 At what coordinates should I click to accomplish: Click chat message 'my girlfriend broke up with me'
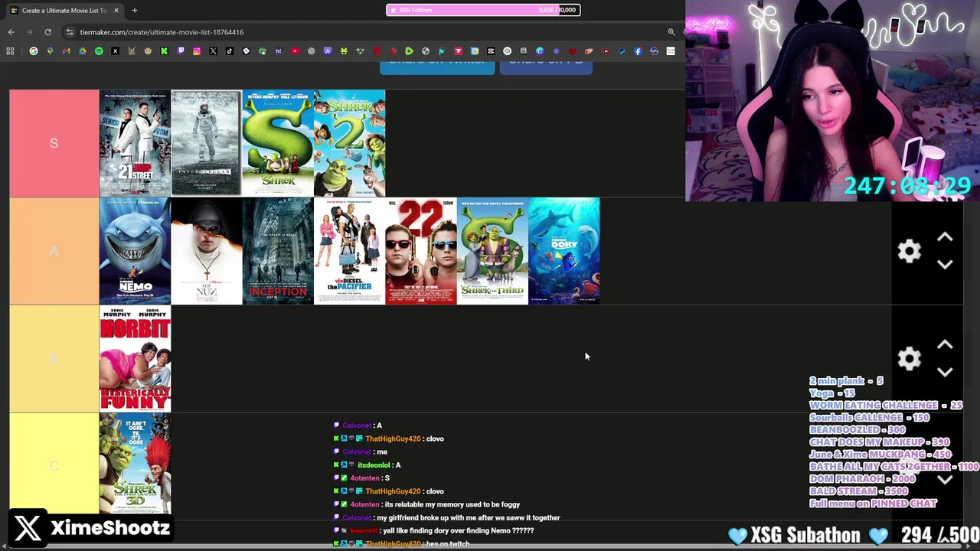[469, 517]
